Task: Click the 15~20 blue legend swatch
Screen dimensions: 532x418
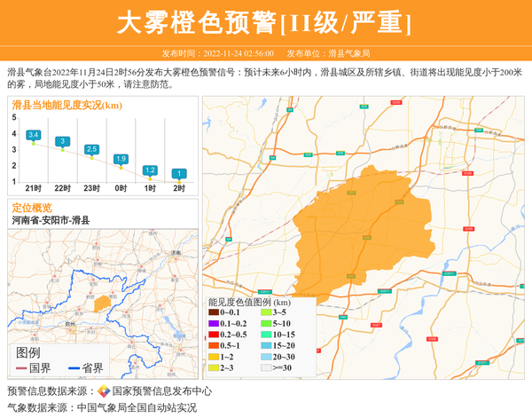Action: tap(266, 345)
